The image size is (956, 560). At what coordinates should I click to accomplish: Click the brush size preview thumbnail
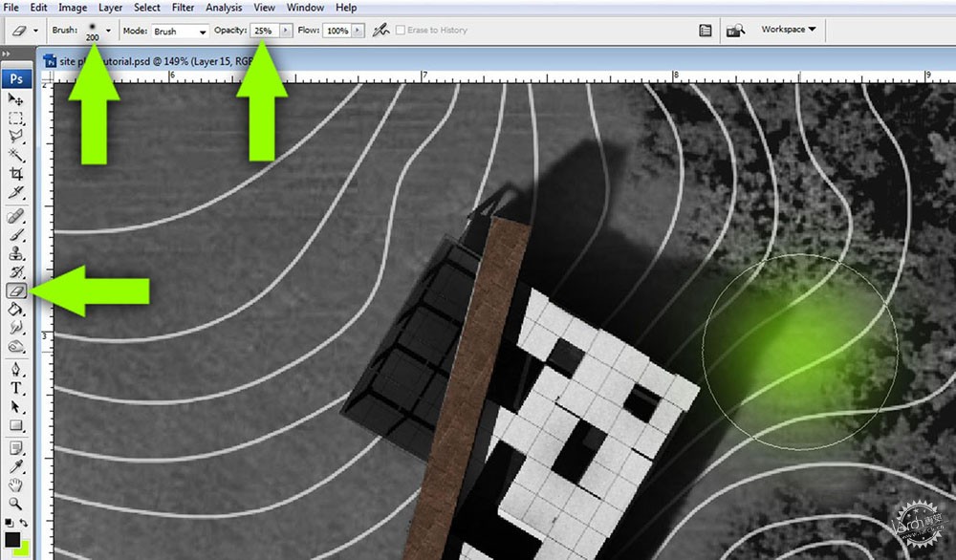(92, 31)
